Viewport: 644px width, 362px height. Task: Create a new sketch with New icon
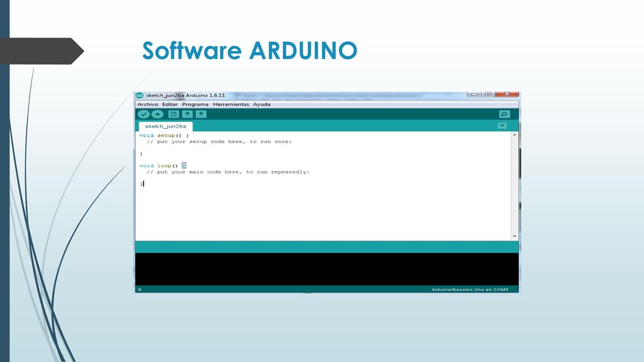[174, 114]
